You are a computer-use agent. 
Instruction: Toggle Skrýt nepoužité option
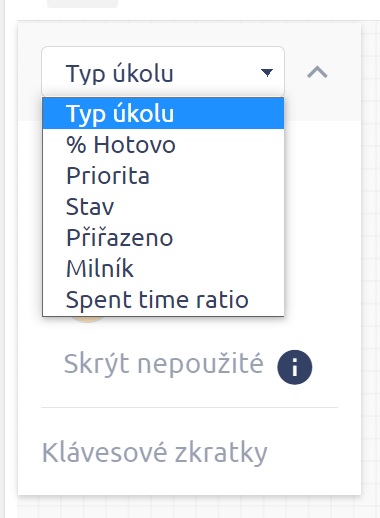(164, 364)
